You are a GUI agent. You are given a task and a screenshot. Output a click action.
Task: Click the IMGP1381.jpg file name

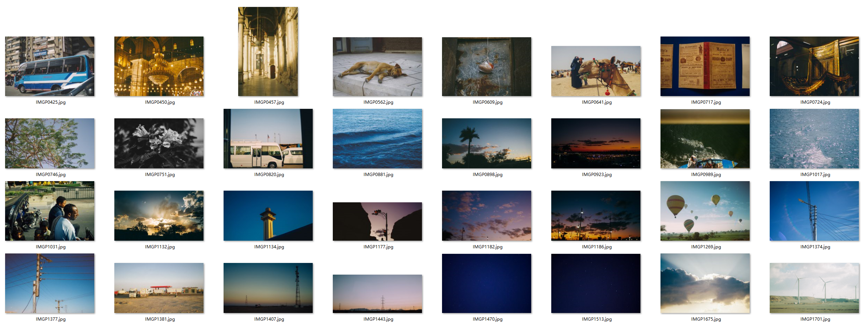(x=160, y=319)
